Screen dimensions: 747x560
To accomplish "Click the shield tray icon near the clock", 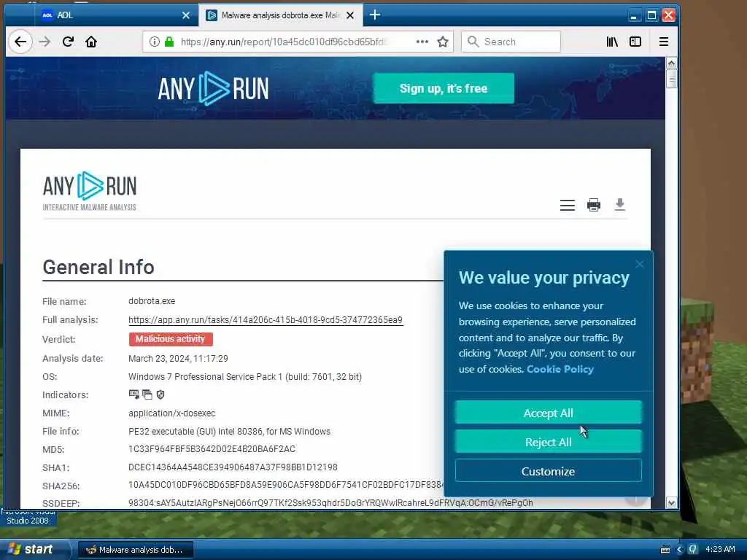I will point(693,549).
